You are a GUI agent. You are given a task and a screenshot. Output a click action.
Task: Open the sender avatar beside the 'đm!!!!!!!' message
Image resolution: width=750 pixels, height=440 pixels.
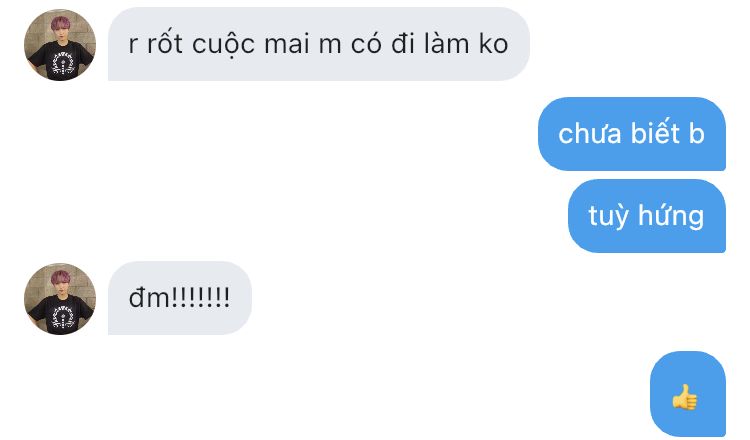pyautogui.click(x=60, y=298)
